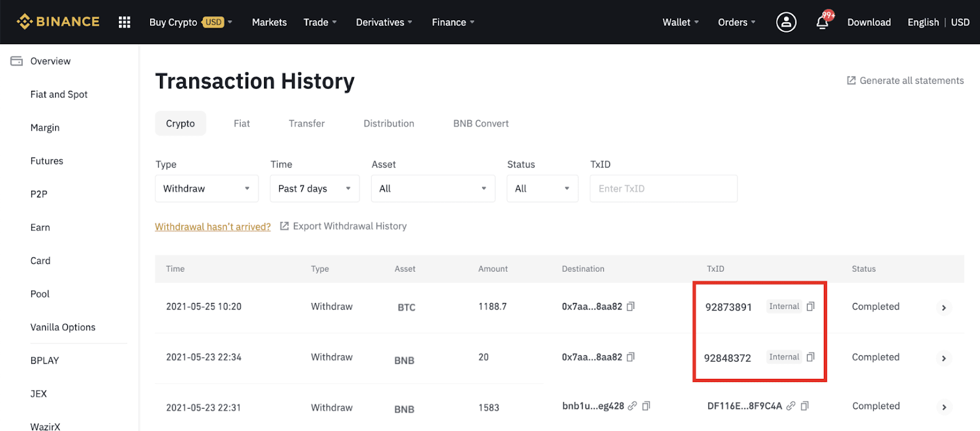Image resolution: width=980 pixels, height=431 pixels.
Task: Open the user profile icon
Action: pos(786,22)
